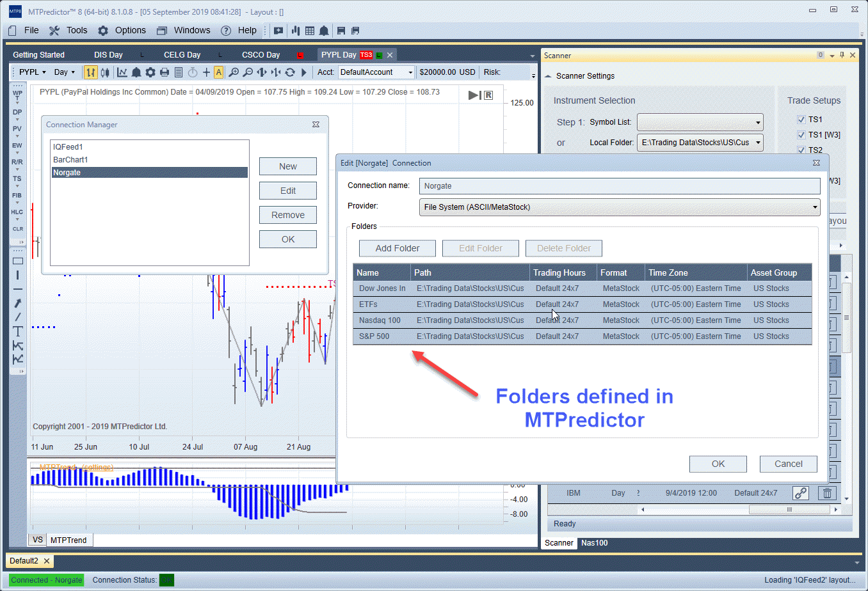Open the Windows menu
The height and width of the screenshot is (591, 868).
pos(192,31)
